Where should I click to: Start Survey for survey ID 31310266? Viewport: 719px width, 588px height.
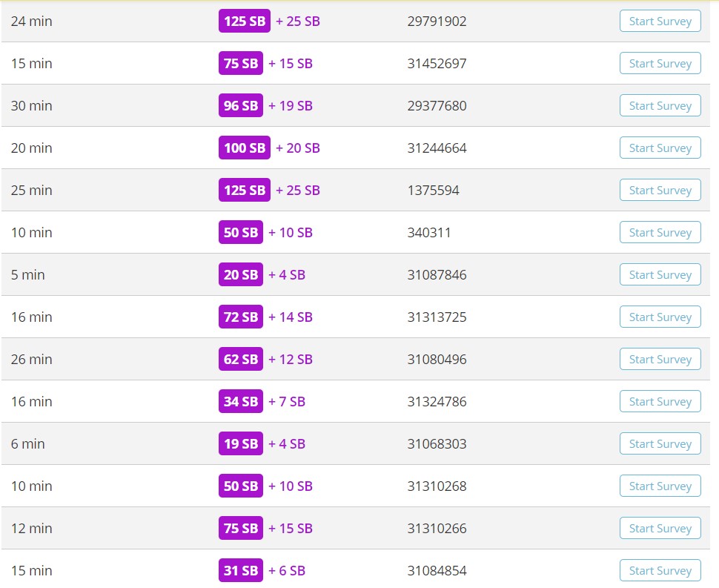point(660,529)
